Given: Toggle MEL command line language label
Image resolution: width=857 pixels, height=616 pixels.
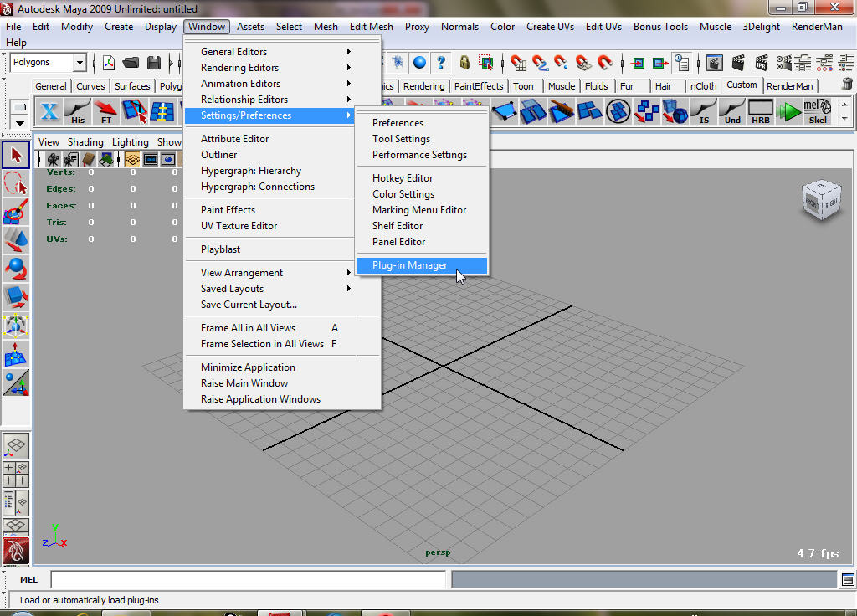Looking at the screenshot, I should pyautogui.click(x=29, y=580).
